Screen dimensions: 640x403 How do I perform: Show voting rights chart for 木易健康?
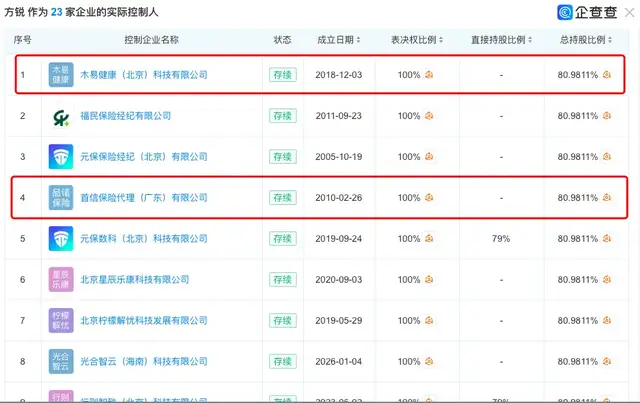(429, 75)
